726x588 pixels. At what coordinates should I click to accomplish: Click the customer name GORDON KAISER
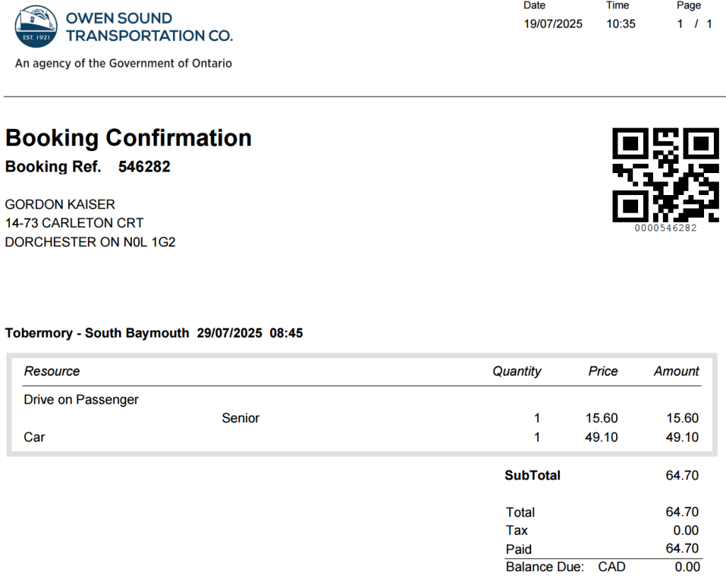[60, 204]
